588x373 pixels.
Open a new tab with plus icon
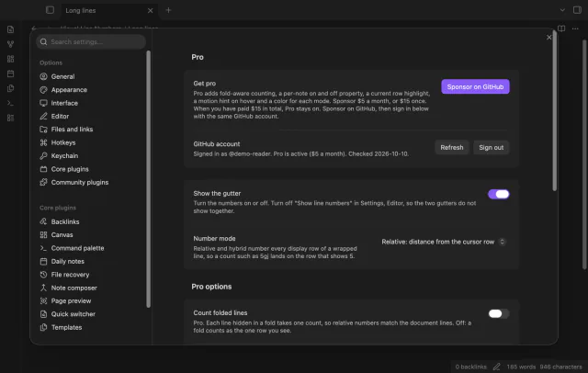(x=168, y=10)
